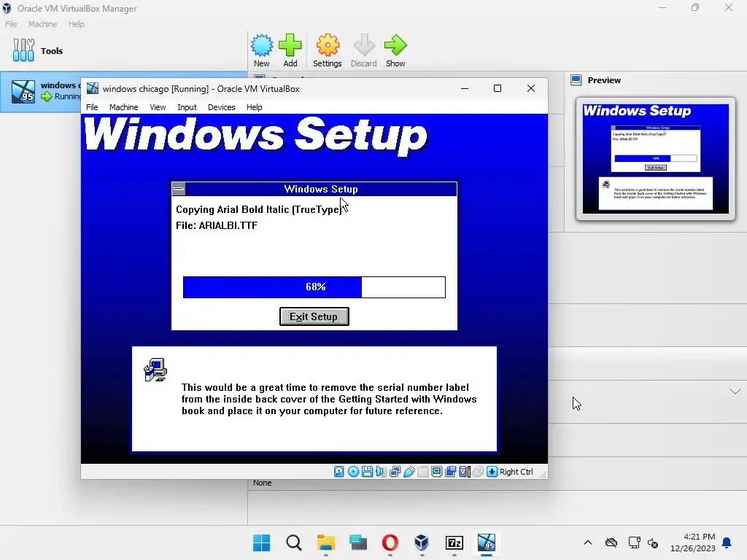
Task: Click the Windows Setup dialog system menu box
Action: point(179,189)
